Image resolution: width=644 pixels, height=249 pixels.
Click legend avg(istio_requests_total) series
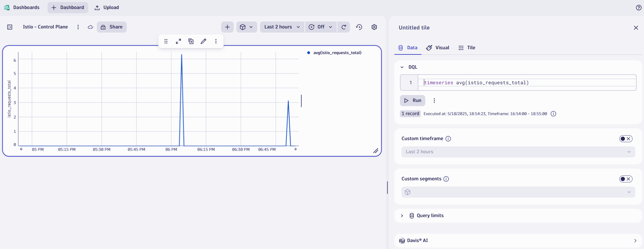[x=334, y=53]
